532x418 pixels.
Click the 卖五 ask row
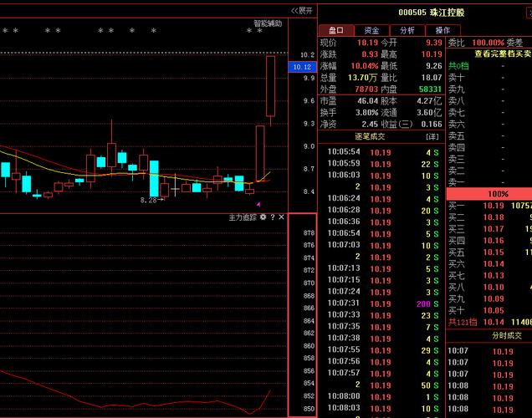point(489,136)
